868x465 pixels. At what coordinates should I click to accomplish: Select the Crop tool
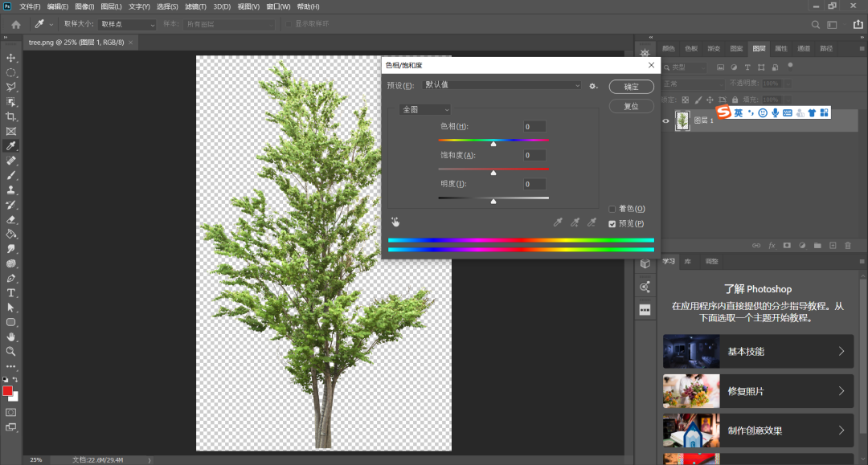(x=10, y=116)
